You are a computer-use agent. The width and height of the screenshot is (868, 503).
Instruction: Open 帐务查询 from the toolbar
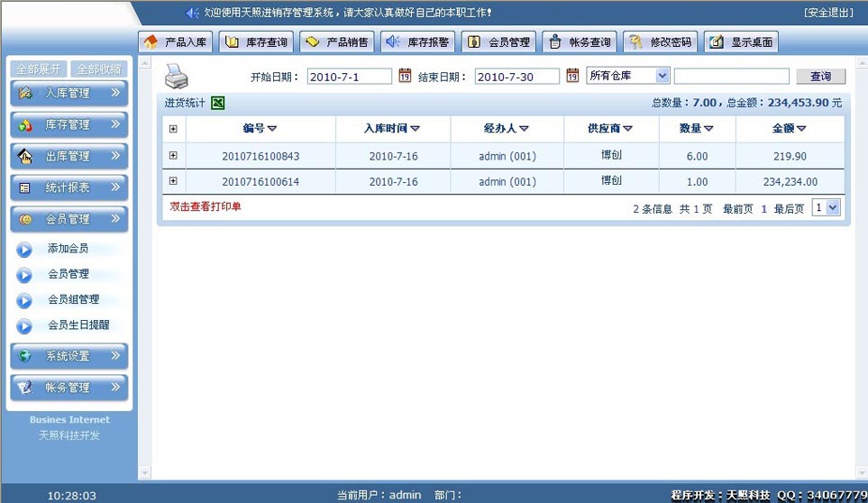[x=580, y=42]
